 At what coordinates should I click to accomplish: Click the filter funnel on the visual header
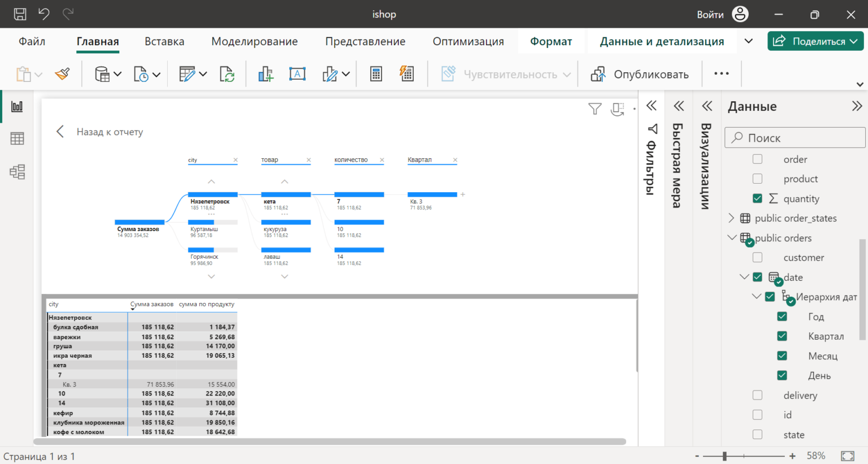pos(594,109)
